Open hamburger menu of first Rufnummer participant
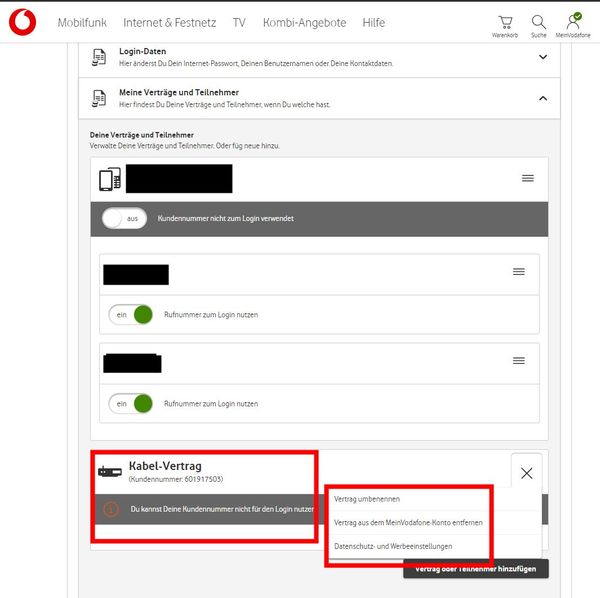The width and height of the screenshot is (600, 598). (x=518, y=272)
